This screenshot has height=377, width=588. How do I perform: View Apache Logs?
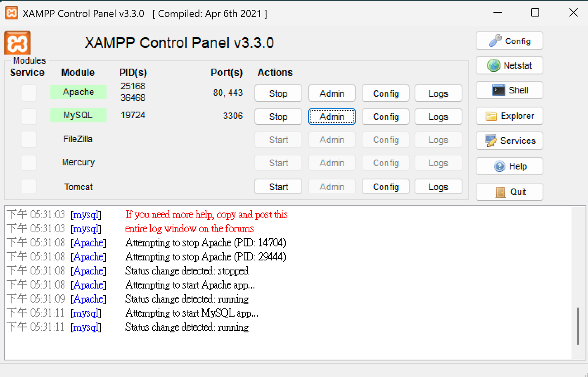coord(439,93)
